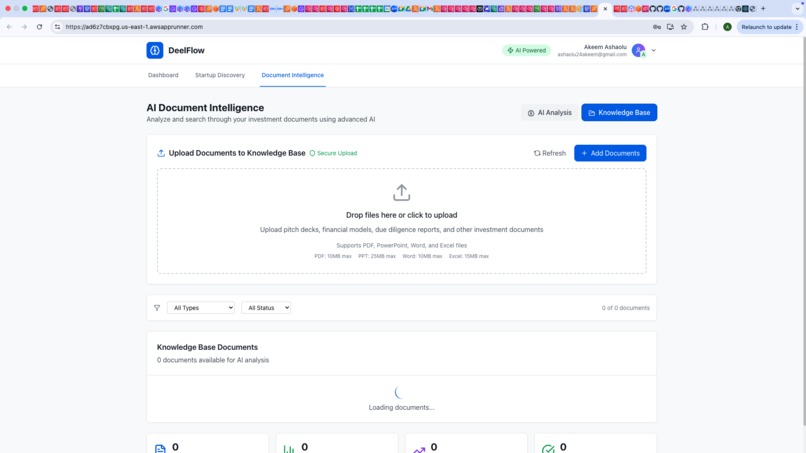Click the Chrome profile avatar
The image size is (806, 453).
(727, 27)
